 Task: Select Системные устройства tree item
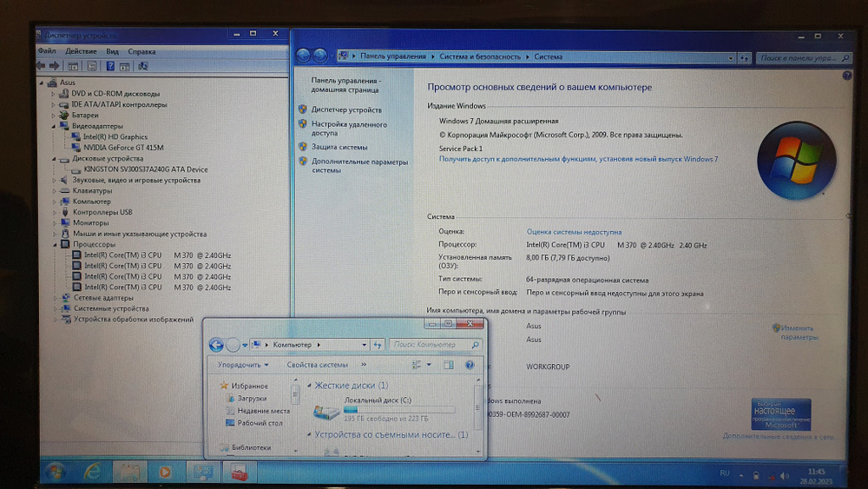[111, 308]
